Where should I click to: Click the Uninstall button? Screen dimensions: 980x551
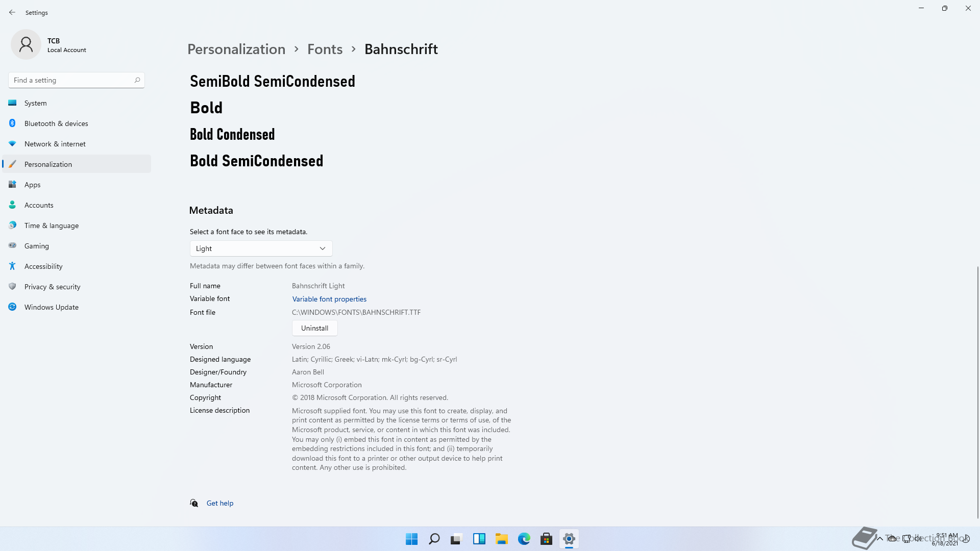[314, 328]
